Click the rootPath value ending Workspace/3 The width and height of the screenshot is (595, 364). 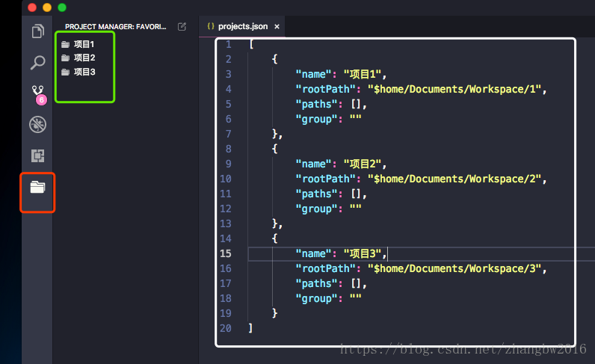click(454, 269)
